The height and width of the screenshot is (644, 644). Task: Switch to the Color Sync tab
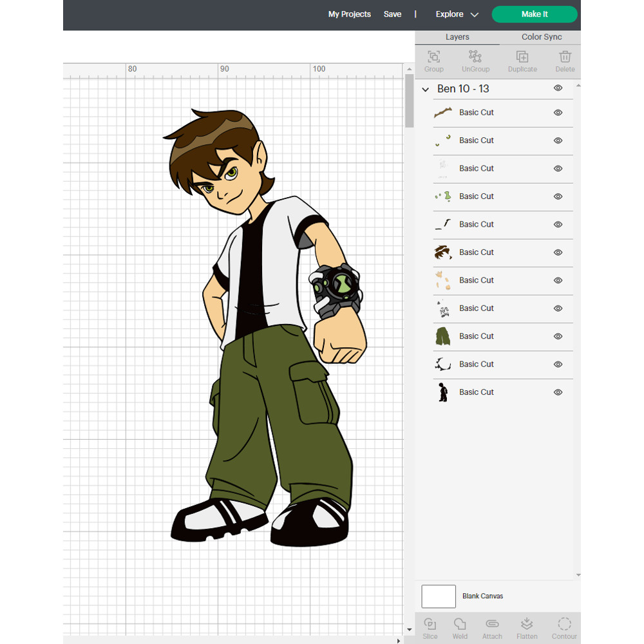click(x=542, y=37)
